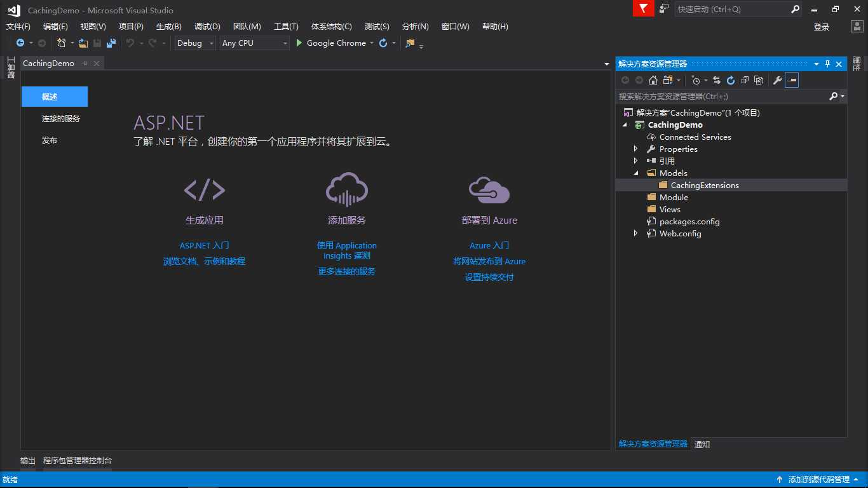Click the Open File folder icon
This screenshot has height=488, width=868.
click(83, 43)
